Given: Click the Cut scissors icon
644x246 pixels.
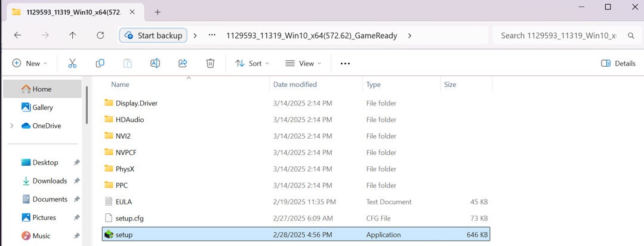Looking at the screenshot, I should coord(72,63).
